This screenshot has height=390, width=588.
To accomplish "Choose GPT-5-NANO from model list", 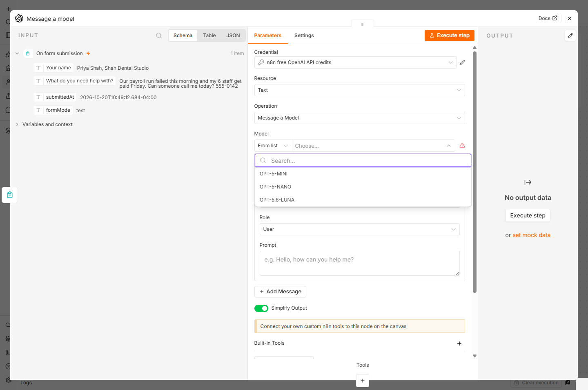I will 363,187.
